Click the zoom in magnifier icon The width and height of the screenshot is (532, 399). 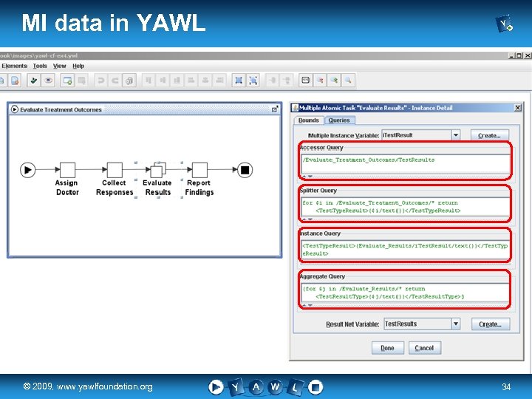click(334, 81)
